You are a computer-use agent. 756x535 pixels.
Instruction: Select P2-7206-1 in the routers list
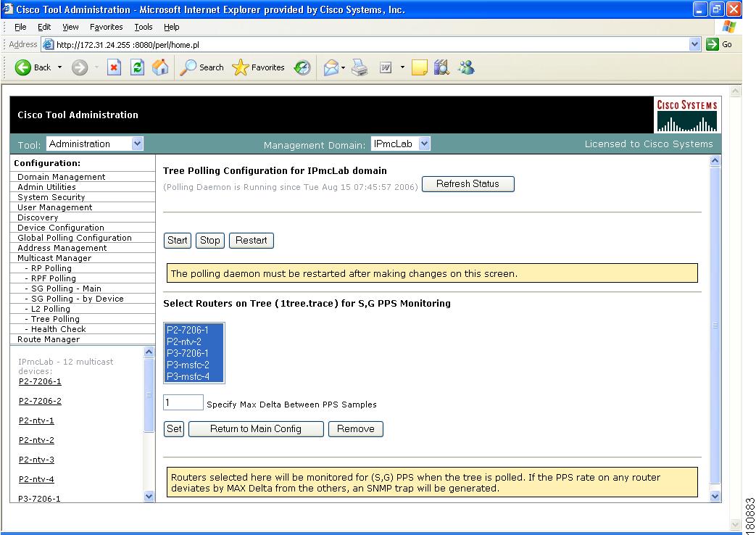tap(194, 330)
